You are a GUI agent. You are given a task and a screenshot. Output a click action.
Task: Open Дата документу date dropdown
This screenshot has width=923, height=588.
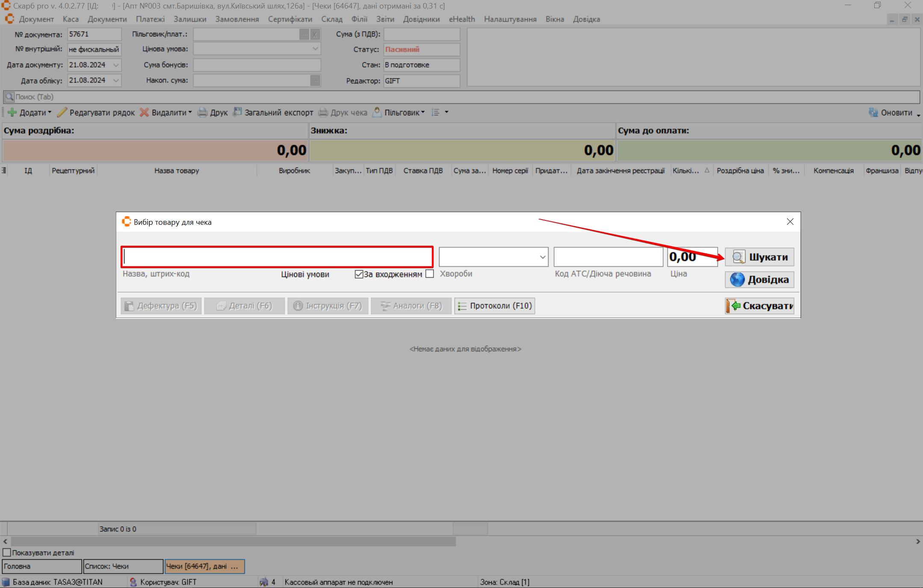point(116,65)
